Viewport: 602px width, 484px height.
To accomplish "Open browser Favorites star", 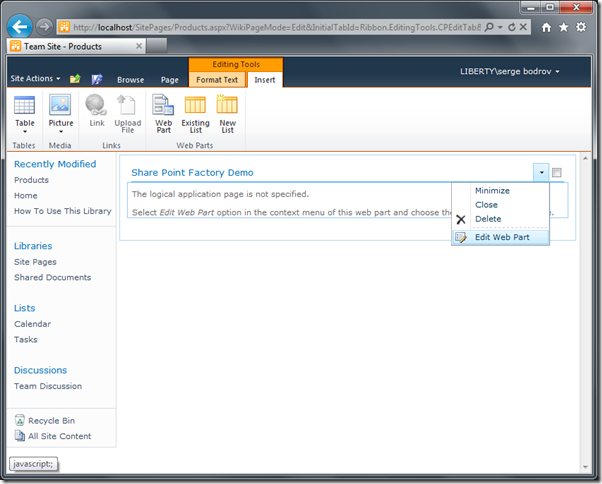I will click(564, 27).
